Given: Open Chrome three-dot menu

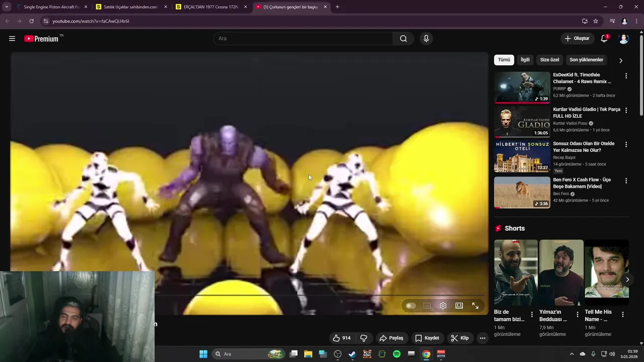Looking at the screenshot, I should click(636, 21).
